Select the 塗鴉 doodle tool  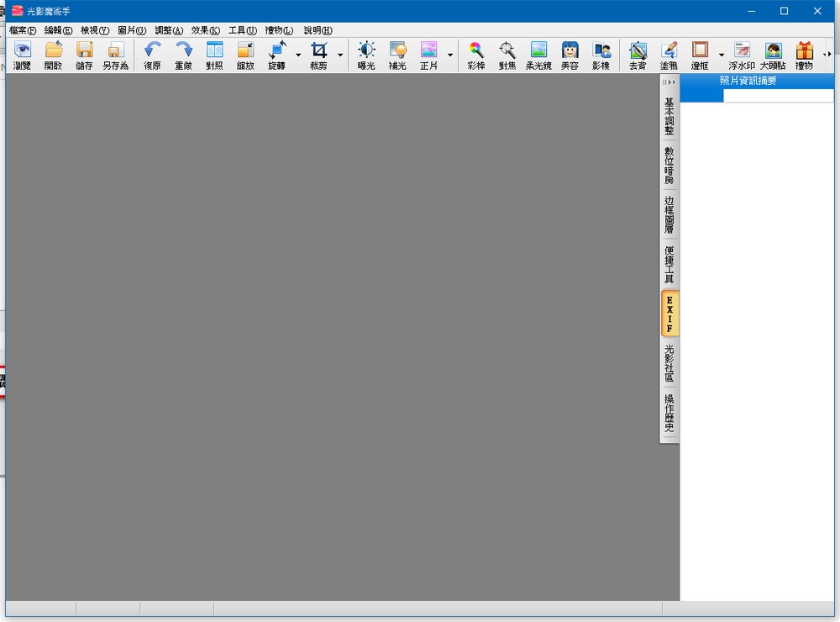pos(669,55)
